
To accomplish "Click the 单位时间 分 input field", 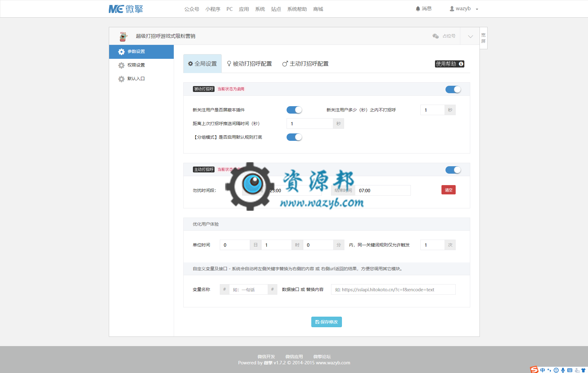I will 318,245.
